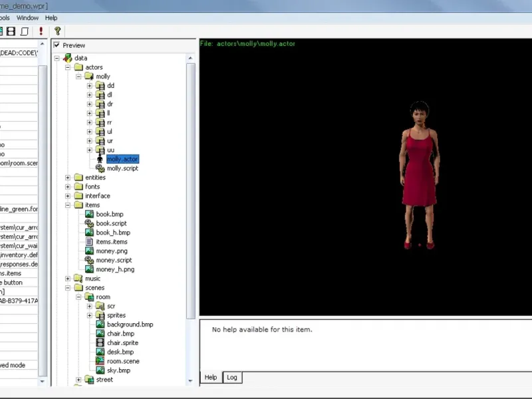532x399 pixels.
Task: Click the molly actor preview image
Action: coord(420,175)
